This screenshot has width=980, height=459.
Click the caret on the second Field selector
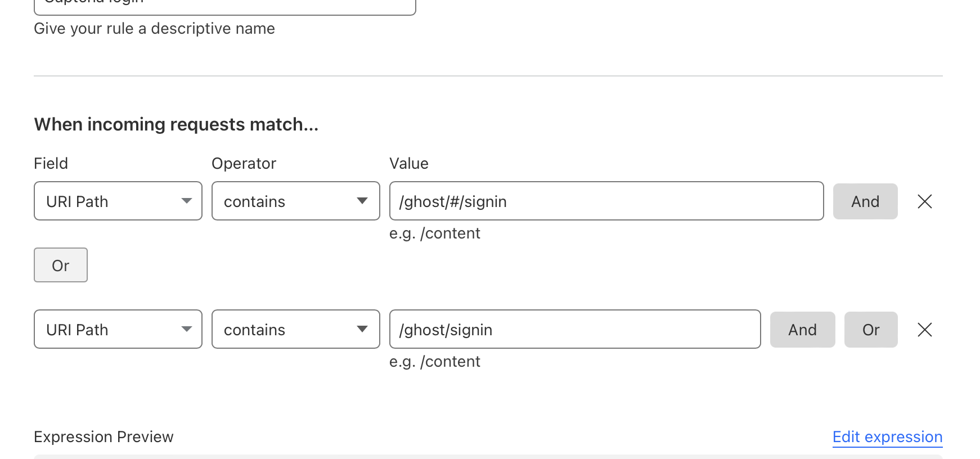[x=187, y=329]
